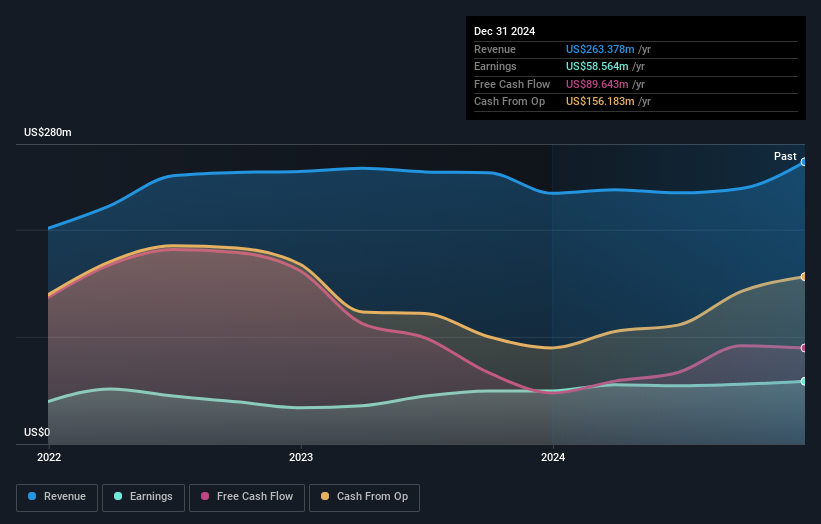Toggle the Cash From Op legend button
The height and width of the screenshot is (524, 821).
364,497
